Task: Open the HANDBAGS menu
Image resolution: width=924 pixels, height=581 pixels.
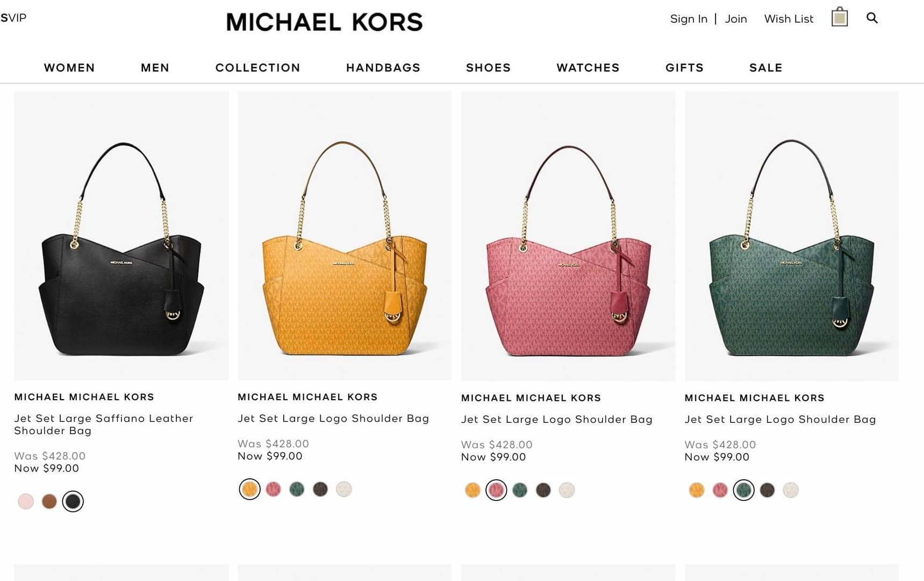Action: pyautogui.click(x=383, y=68)
